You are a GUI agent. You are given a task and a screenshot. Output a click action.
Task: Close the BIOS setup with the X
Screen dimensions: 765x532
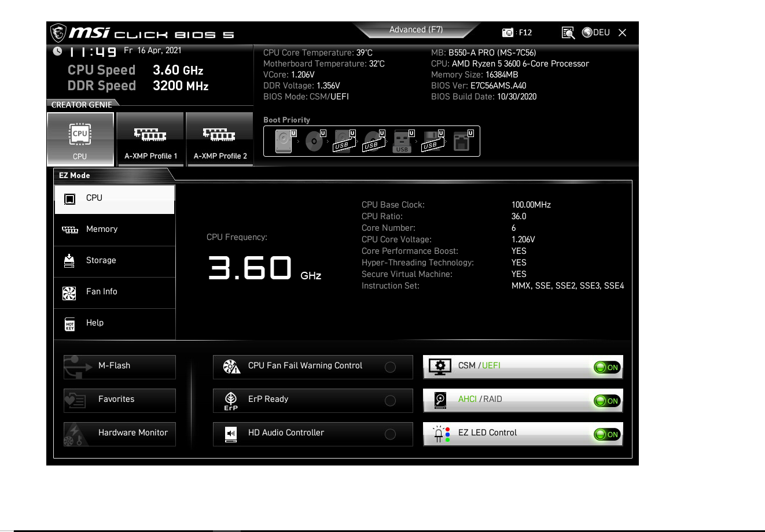623,33
